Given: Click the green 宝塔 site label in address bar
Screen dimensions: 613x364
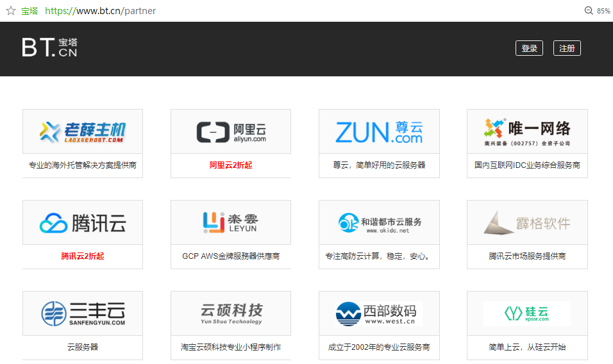Looking at the screenshot, I should point(29,11).
